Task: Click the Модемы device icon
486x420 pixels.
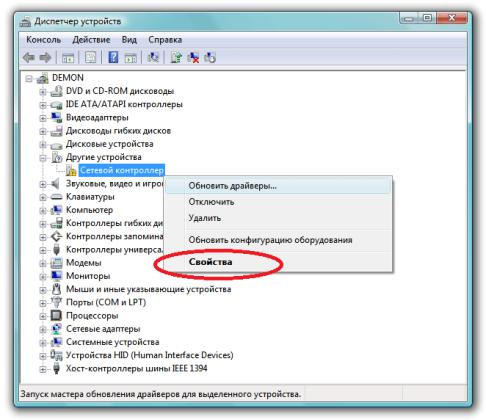Action: (x=56, y=263)
